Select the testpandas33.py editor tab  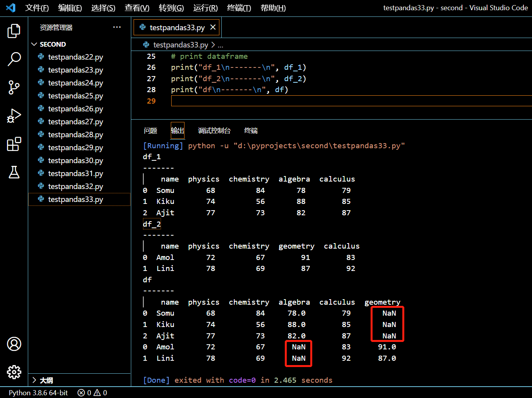[x=177, y=27]
